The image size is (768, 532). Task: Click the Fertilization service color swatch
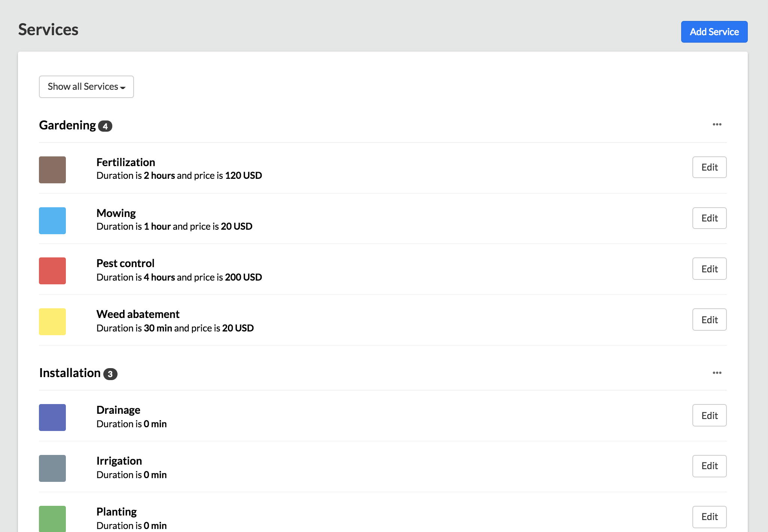click(52, 169)
